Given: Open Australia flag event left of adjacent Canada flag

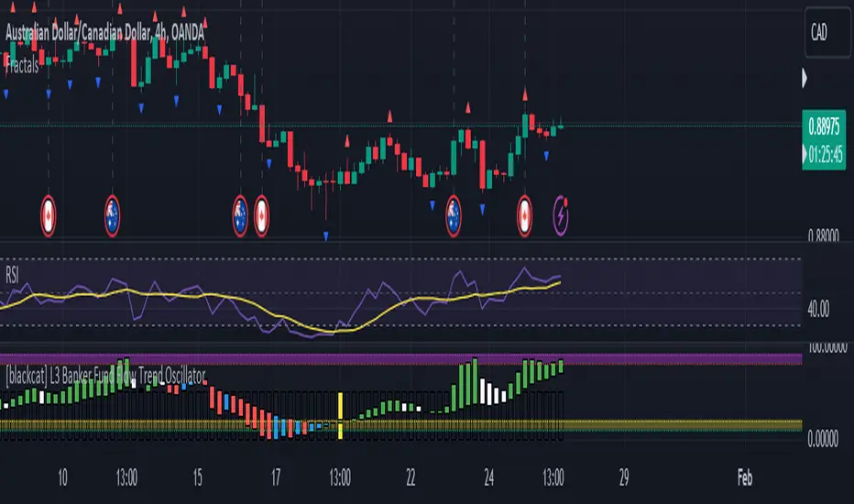Looking at the screenshot, I should point(240,215).
